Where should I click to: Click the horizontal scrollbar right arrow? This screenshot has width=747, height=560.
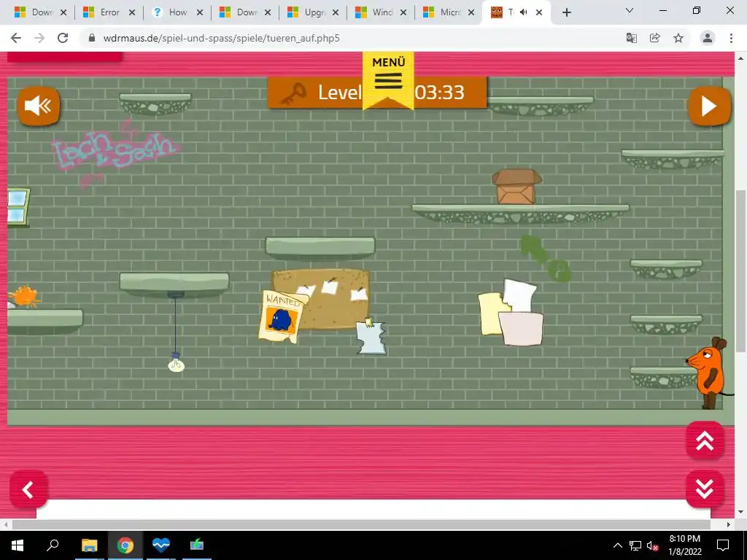point(729,524)
